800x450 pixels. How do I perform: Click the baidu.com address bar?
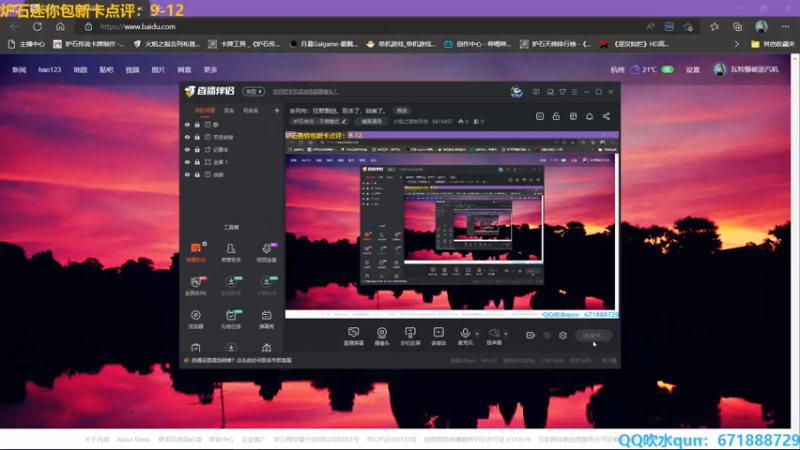[357, 27]
